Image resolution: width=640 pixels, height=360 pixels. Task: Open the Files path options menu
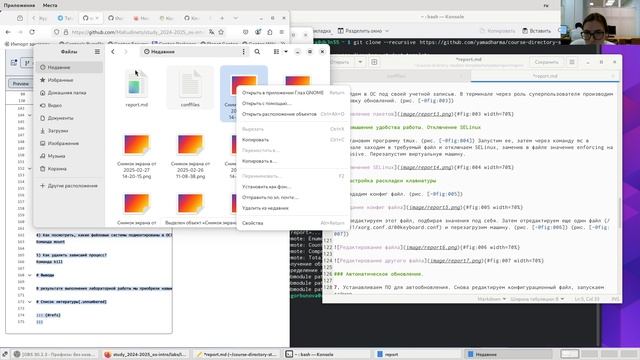coord(244,52)
